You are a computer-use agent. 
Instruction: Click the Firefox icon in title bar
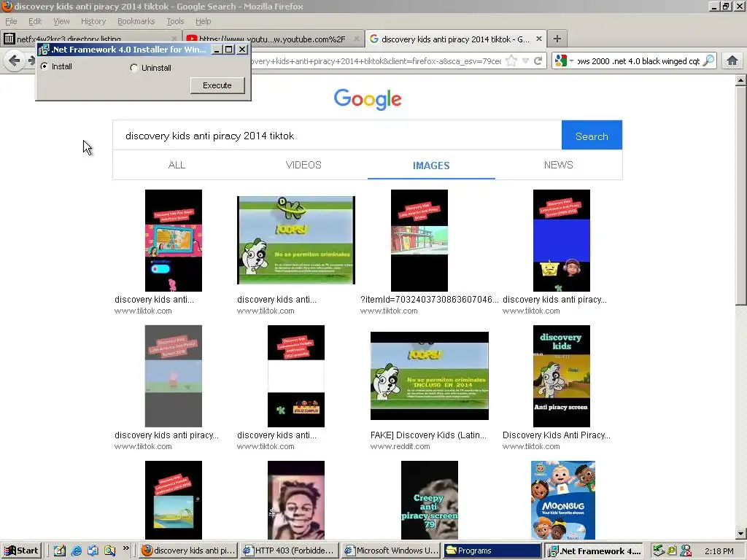click(x=7, y=6)
